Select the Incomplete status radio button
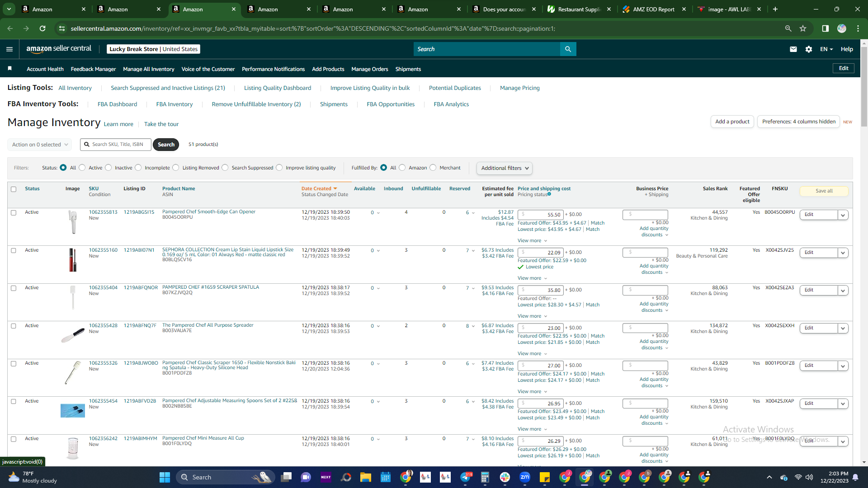The image size is (868, 488). [138, 168]
